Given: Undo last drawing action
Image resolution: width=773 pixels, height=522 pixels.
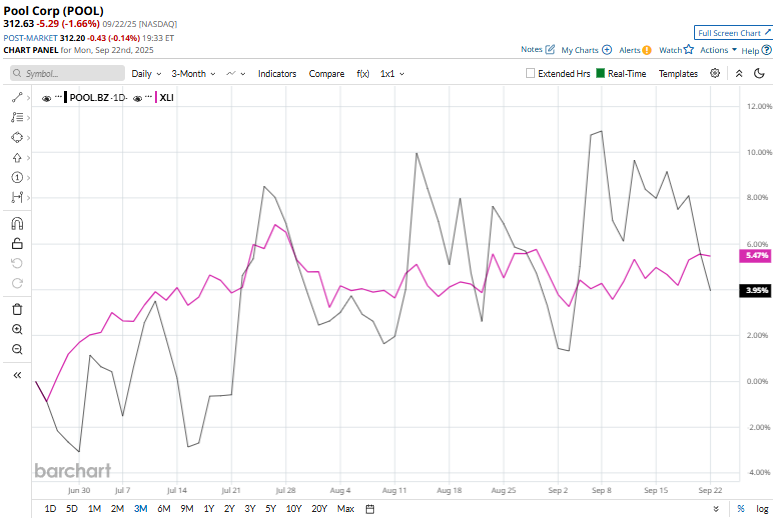Looking at the screenshot, I should pyautogui.click(x=17, y=263).
